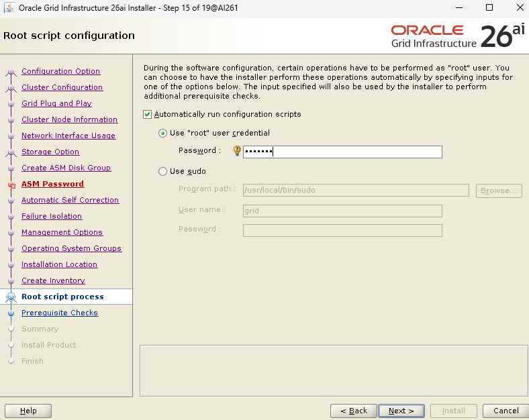This screenshot has width=529, height=420.
Task: Go to Network Interface Usage step
Action: point(68,136)
